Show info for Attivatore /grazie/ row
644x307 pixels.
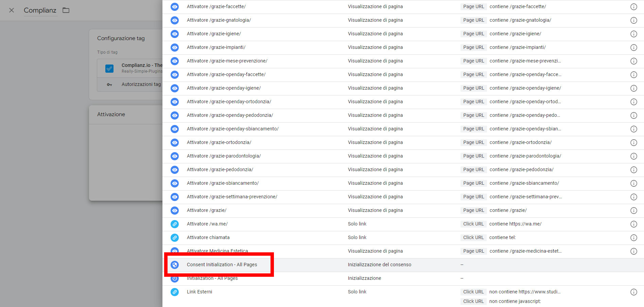click(633, 211)
